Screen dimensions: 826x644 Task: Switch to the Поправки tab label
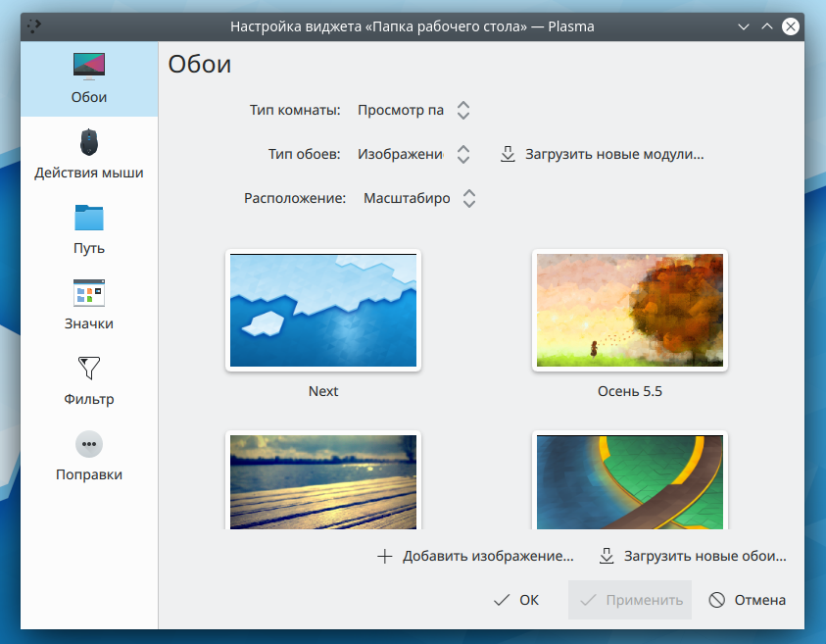(89, 474)
